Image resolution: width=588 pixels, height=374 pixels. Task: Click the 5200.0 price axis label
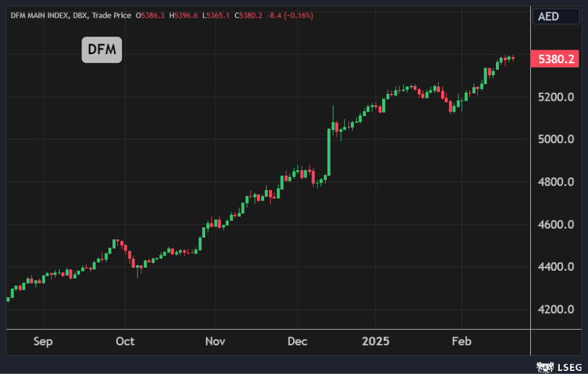click(x=556, y=97)
